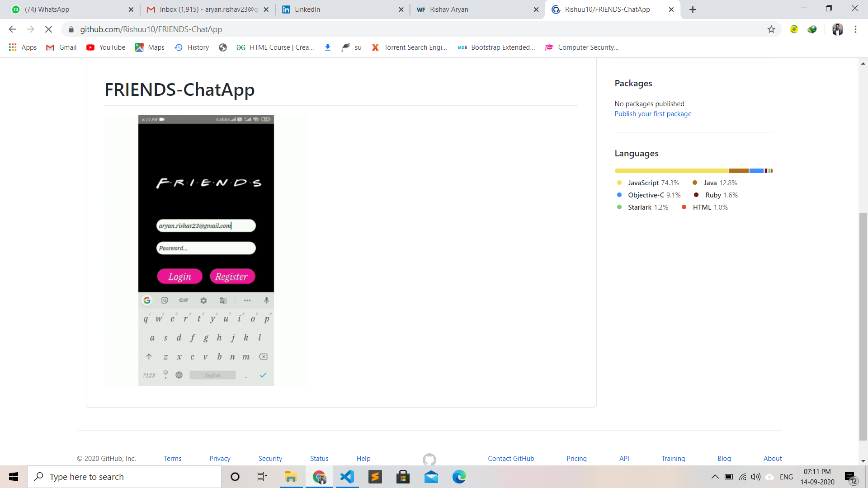Open Visual Studio Code from the taskbar

coord(347,477)
